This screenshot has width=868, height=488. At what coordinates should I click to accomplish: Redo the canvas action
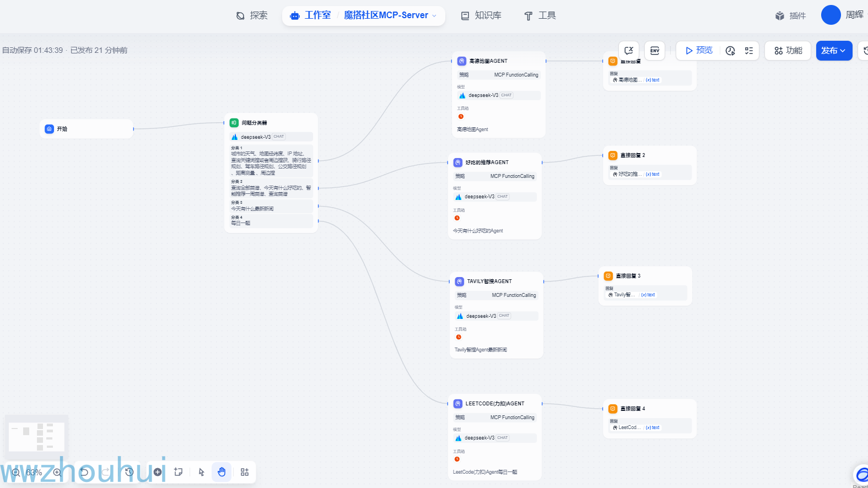click(106, 472)
